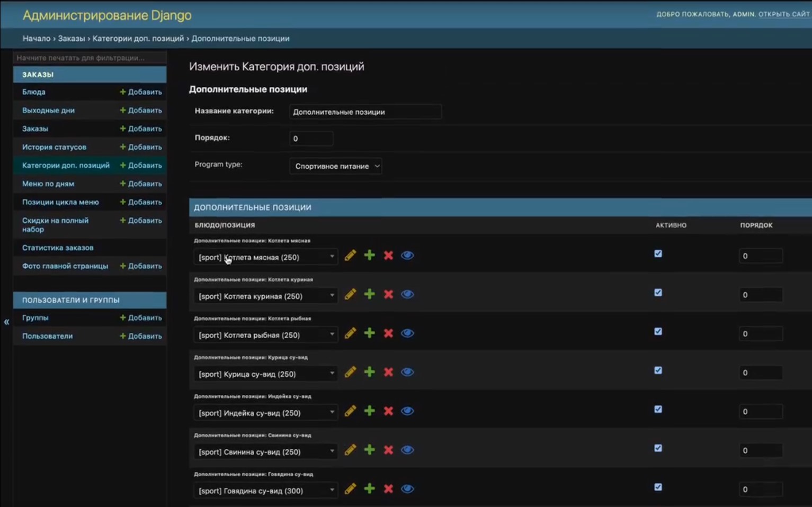Toggle Активно checkbox for Котлета рыбная

point(658,332)
